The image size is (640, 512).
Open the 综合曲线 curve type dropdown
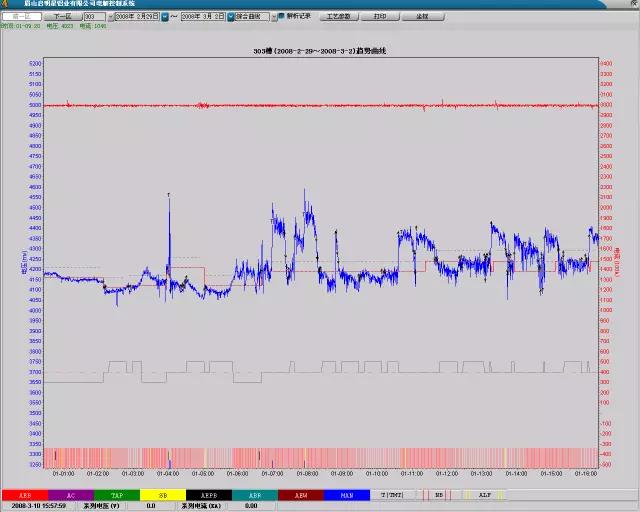[x=269, y=17]
